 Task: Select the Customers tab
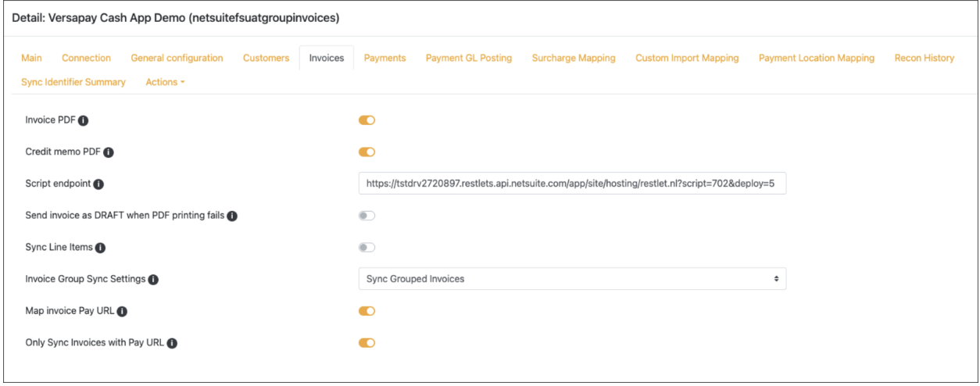point(266,58)
